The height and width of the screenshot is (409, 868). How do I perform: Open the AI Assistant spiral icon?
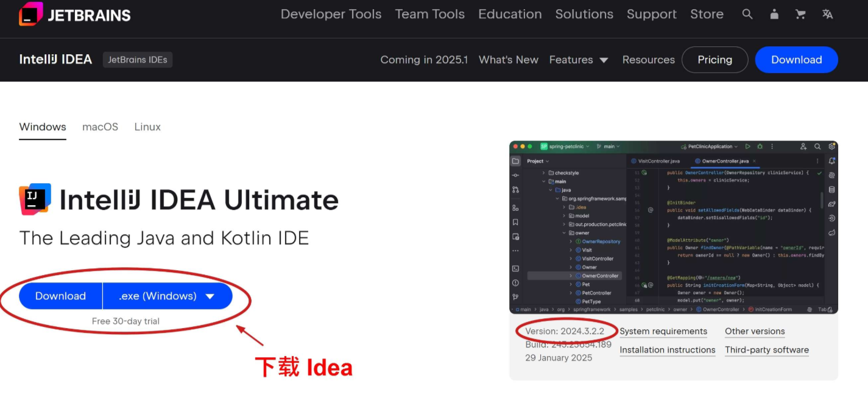click(832, 175)
